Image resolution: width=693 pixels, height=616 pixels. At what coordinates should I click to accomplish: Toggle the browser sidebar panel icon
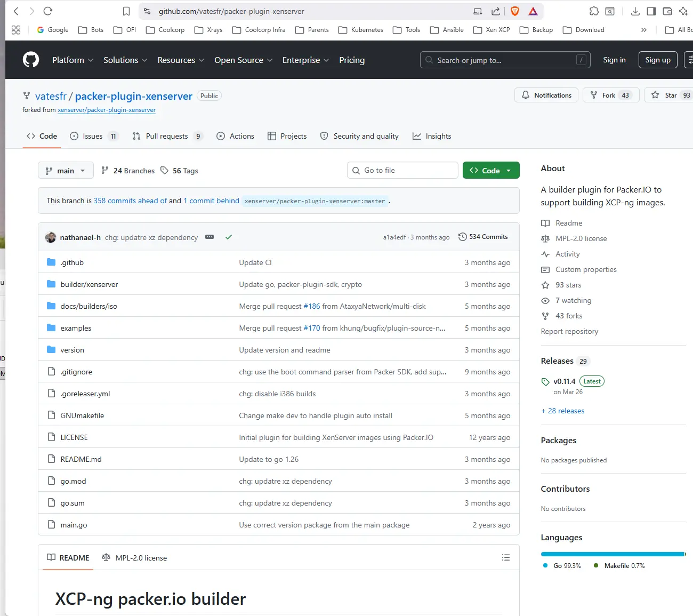pos(651,11)
